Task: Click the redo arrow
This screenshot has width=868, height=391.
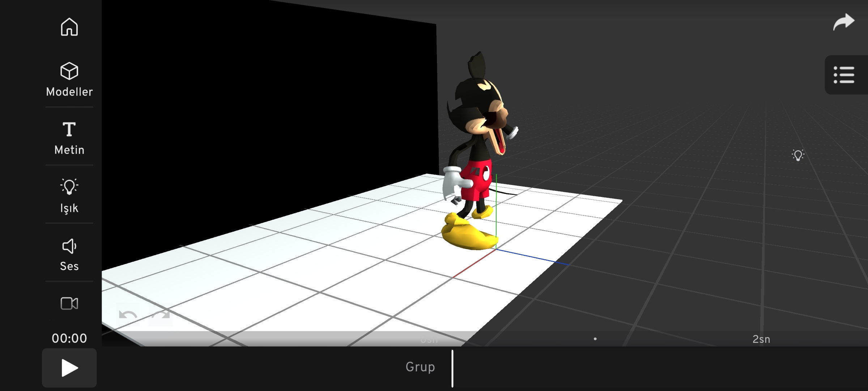Action: (161, 314)
